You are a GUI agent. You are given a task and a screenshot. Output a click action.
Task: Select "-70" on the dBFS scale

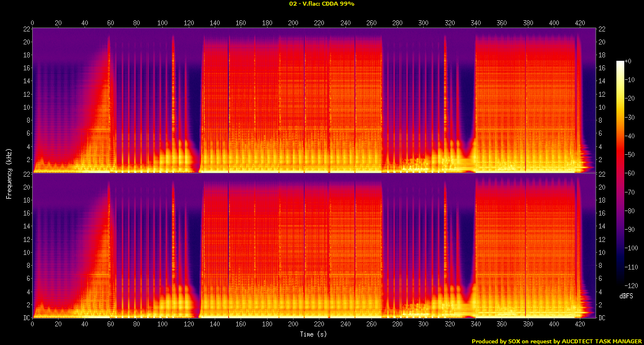point(629,192)
